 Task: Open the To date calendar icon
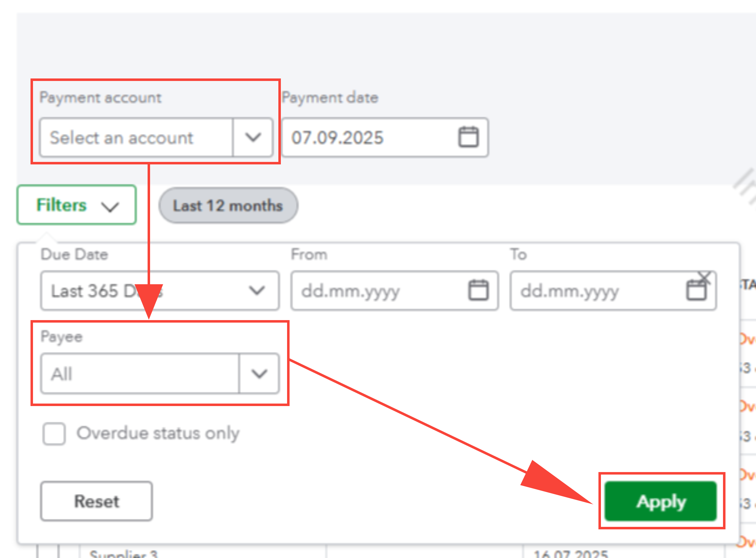696,290
